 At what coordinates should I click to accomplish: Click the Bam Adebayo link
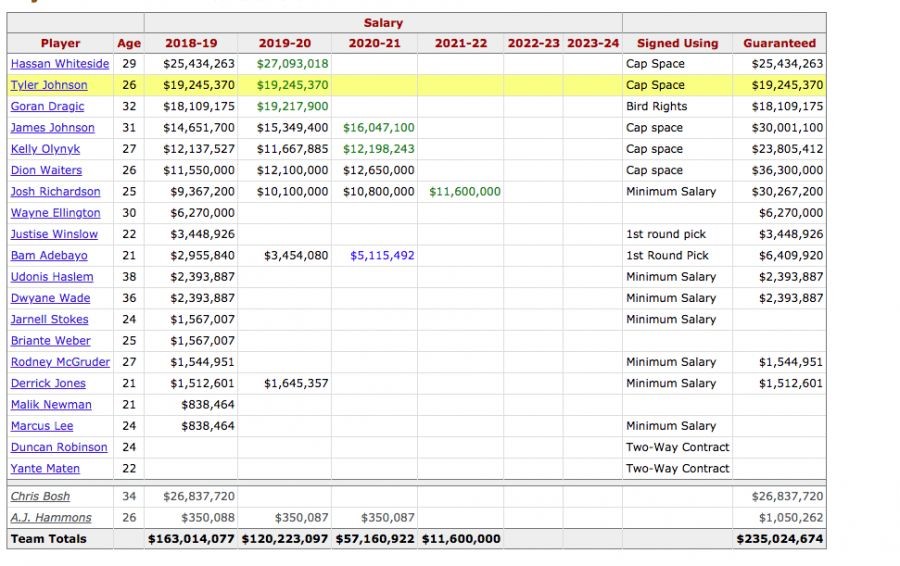point(49,255)
